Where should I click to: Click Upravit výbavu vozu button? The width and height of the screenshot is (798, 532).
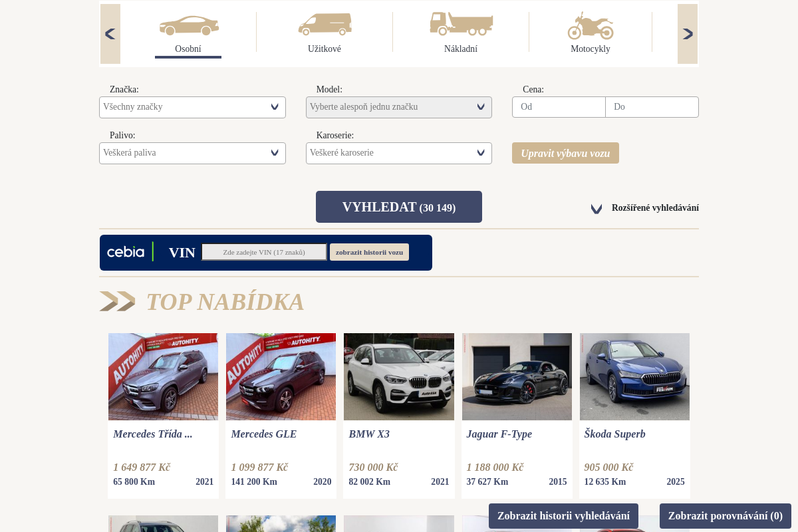[565, 153]
